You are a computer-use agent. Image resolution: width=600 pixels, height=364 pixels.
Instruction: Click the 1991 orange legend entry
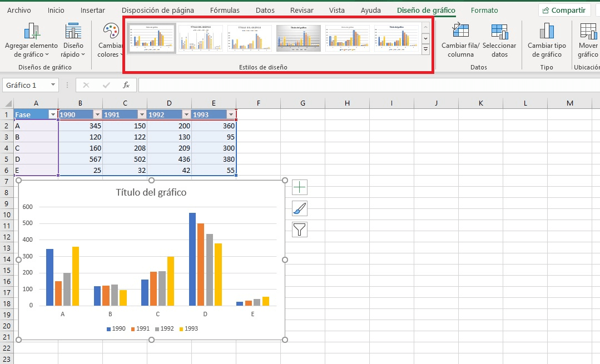[140, 328]
